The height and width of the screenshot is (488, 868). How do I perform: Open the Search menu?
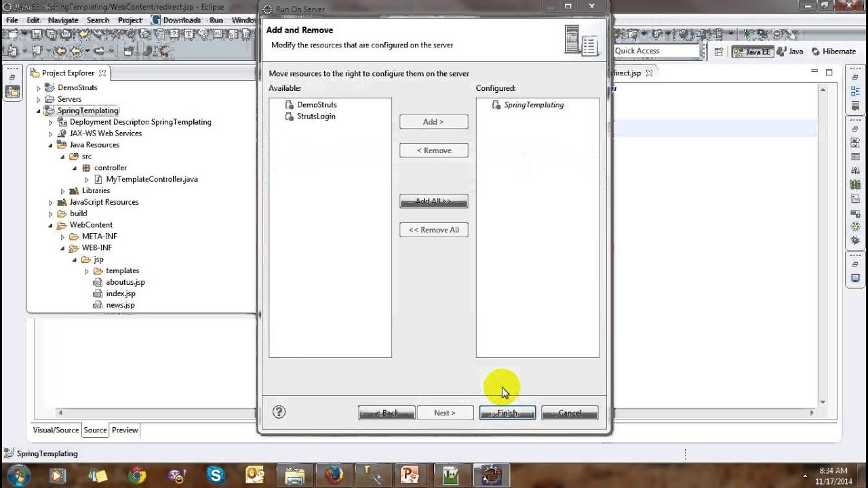98,20
